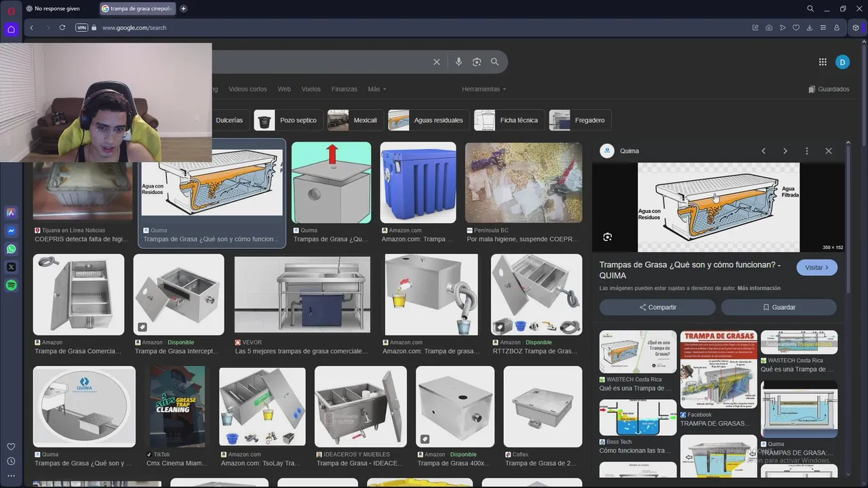Open the Google account avatar 'D'

[x=842, y=62]
